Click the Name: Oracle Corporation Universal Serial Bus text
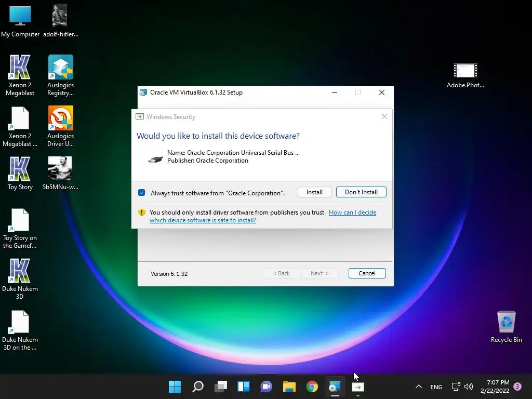532x399 pixels. pyautogui.click(x=233, y=153)
